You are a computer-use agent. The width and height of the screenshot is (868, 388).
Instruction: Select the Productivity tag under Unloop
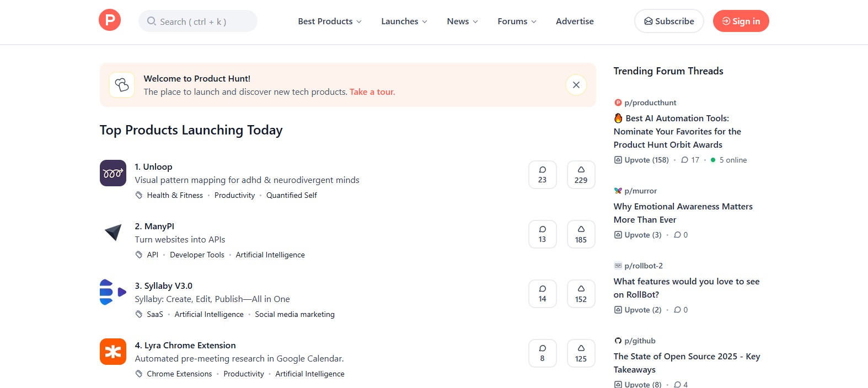(x=234, y=195)
